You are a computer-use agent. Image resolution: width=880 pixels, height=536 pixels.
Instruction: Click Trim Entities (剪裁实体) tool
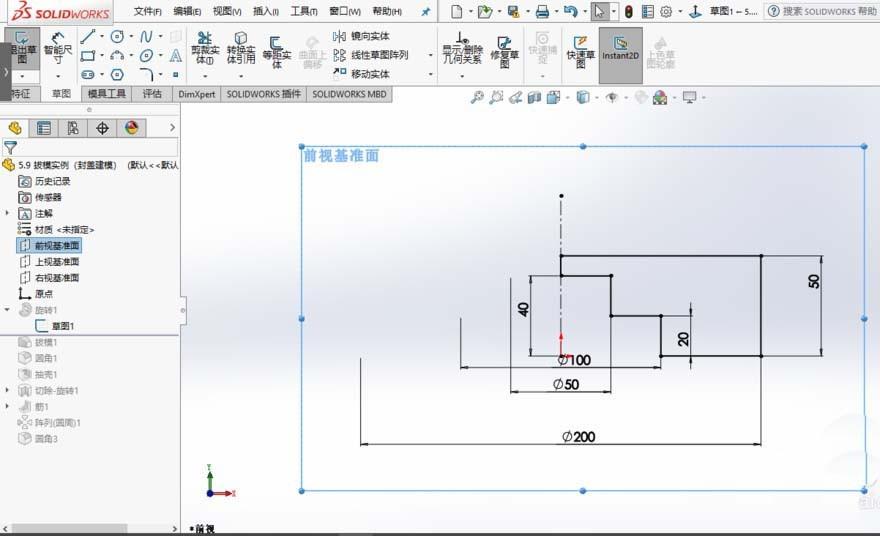205,48
